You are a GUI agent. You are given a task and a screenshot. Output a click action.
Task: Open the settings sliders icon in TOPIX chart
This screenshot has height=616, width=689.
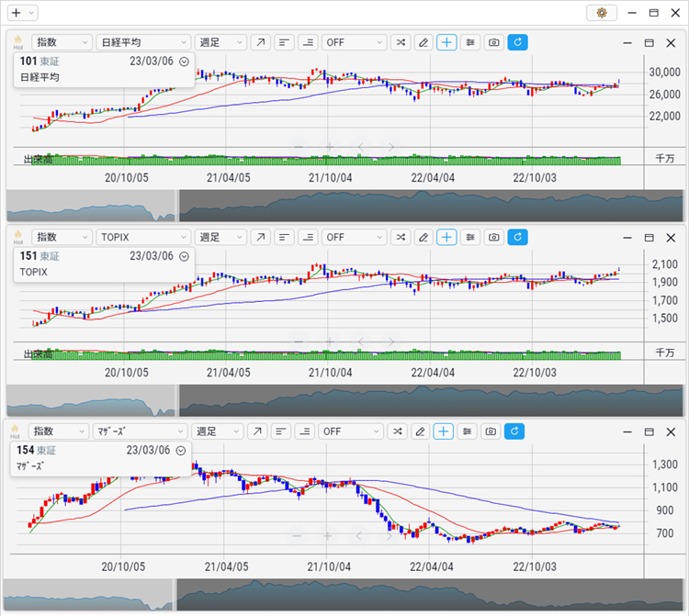470,237
